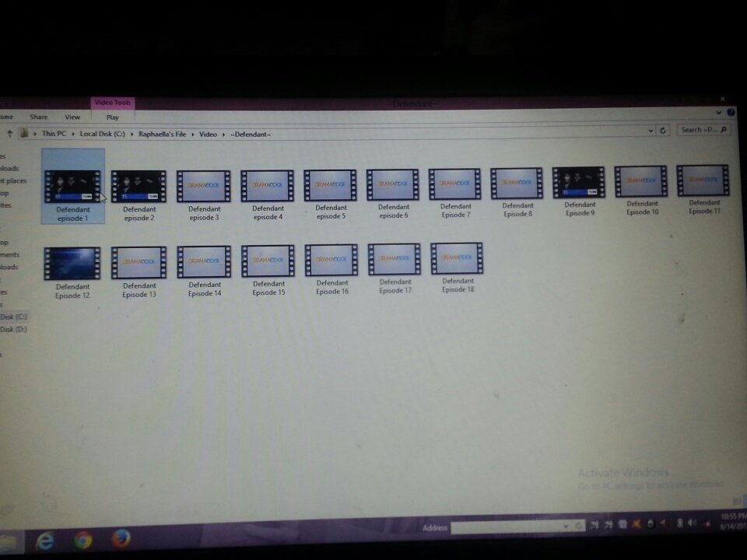Select Defendant Episode 9 video file
This screenshot has width=747, height=560.
tap(579, 191)
